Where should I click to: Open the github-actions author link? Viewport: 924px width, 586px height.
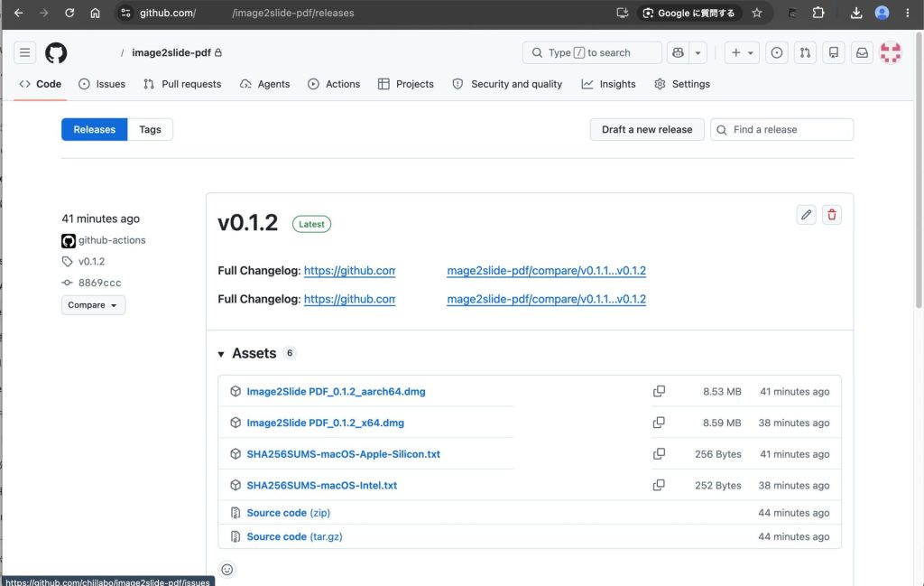[111, 240]
